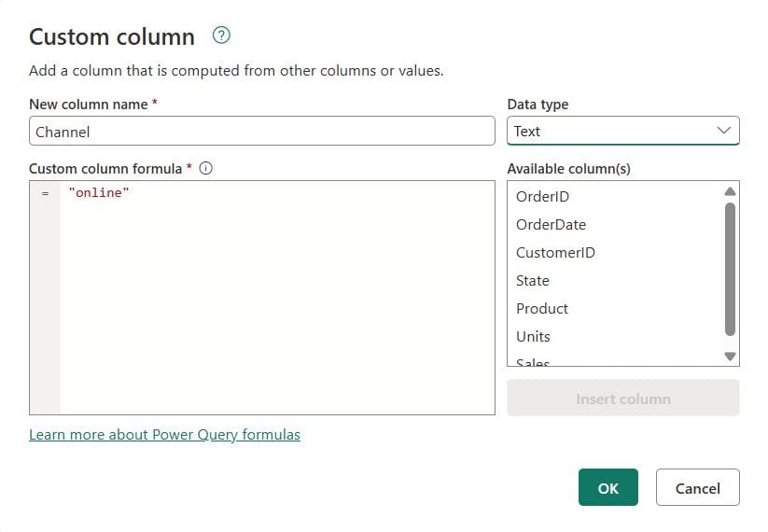Select State in available columns
Viewport: 768px width, 532px height.
click(533, 280)
